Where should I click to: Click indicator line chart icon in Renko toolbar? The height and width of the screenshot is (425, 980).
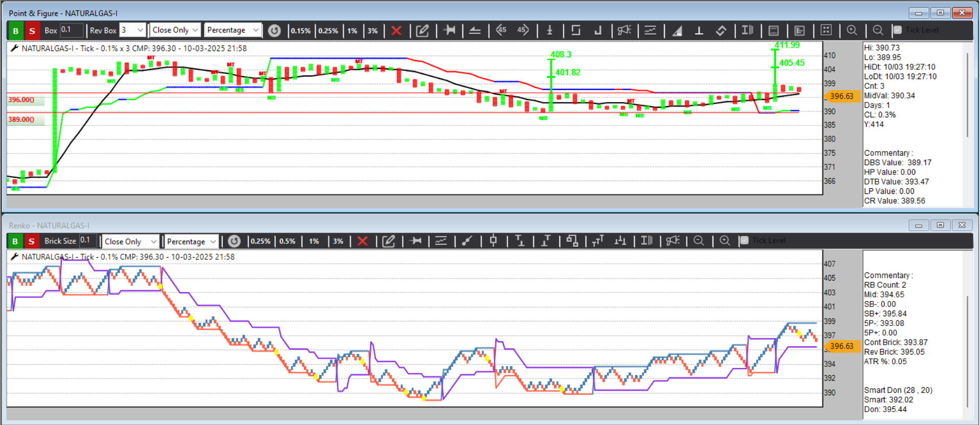pyautogui.click(x=441, y=241)
